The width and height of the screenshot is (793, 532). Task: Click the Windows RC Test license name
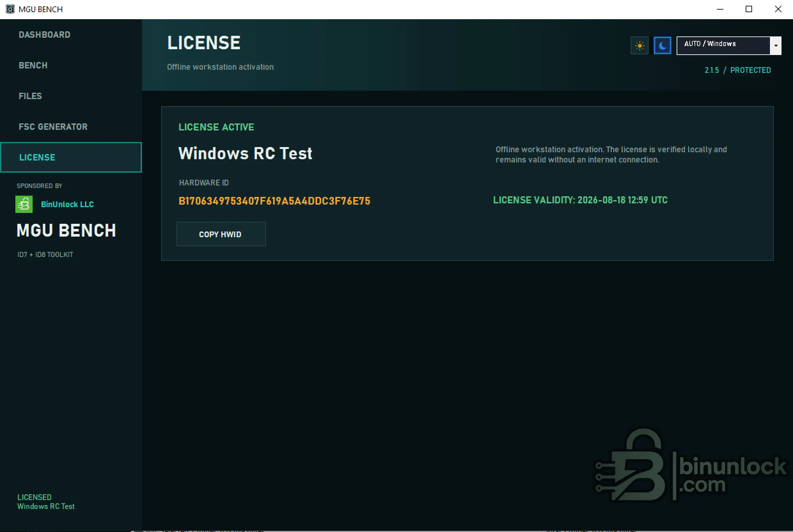(x=245, y=153)
